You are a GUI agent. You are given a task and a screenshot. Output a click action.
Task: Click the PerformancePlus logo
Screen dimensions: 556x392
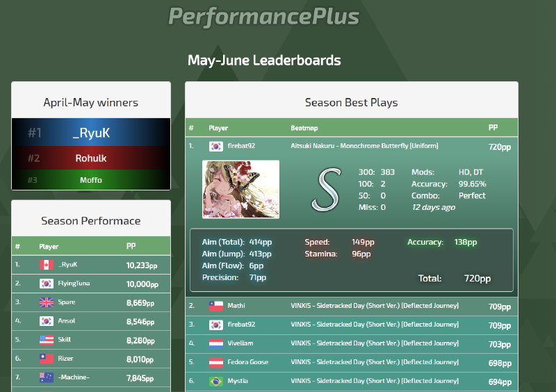point(264,16)
